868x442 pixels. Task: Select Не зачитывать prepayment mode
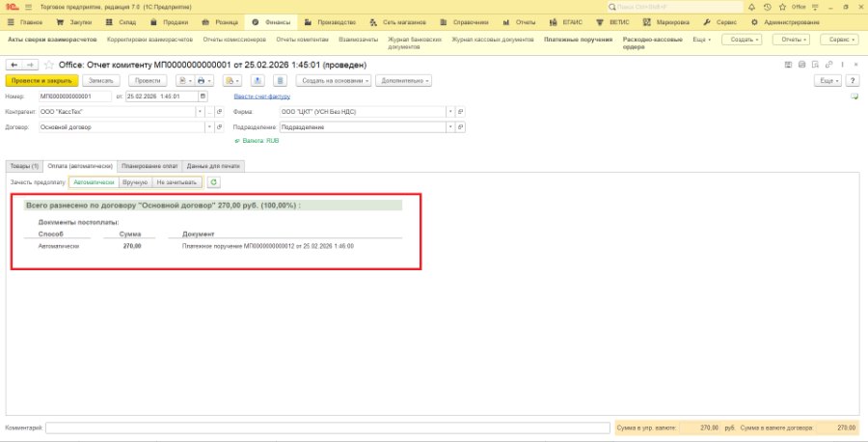click(176, 182)
